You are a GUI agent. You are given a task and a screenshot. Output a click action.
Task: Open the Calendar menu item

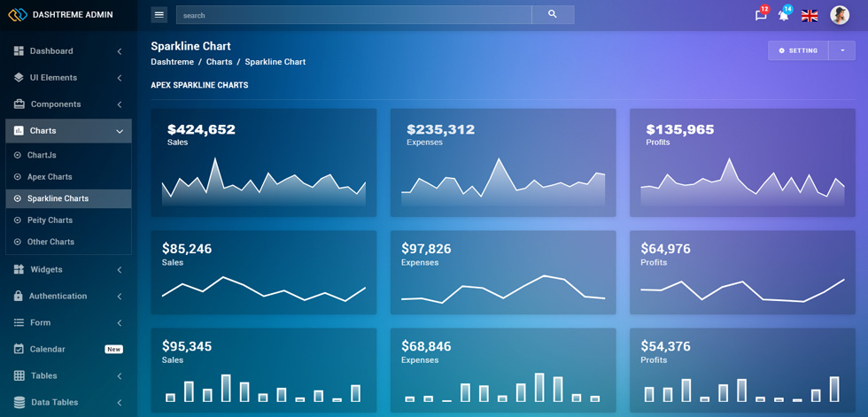[x=69, y=349]
